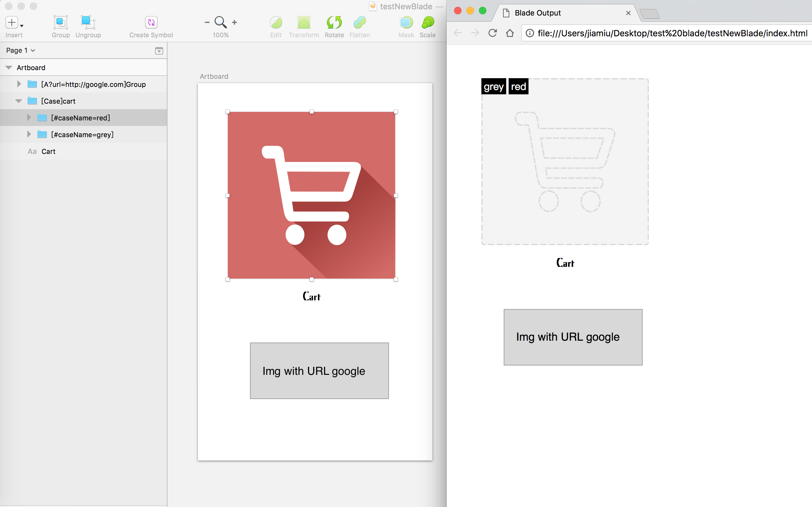Collapse the [Case]cart layer group
Viewport: 812px width, 507px height.
click(x=19, y=101)
